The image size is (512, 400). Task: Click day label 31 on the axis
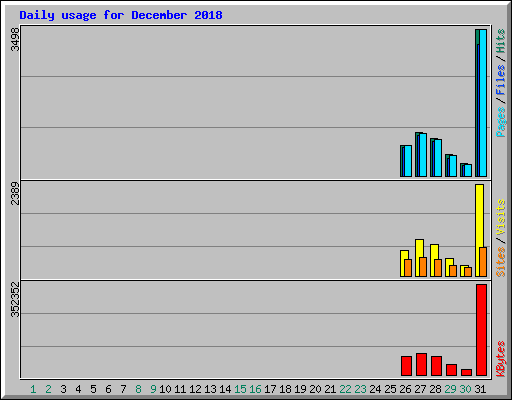tap(480, 389)
